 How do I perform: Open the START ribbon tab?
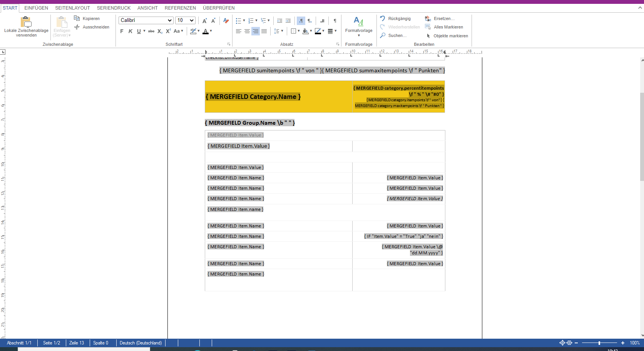[10, 8]
